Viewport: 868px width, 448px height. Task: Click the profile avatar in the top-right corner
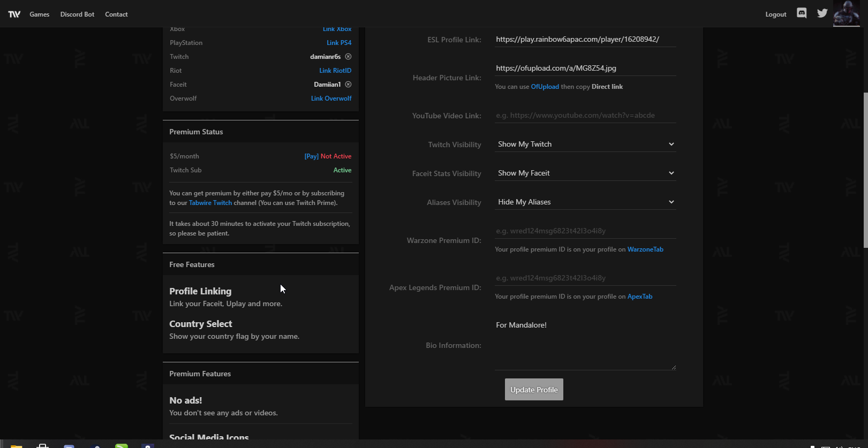point(847,13)
